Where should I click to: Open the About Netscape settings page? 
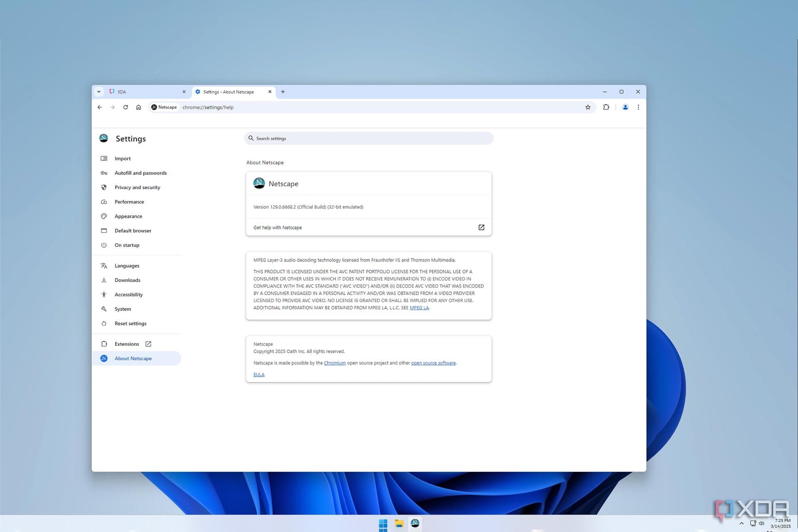133,358
